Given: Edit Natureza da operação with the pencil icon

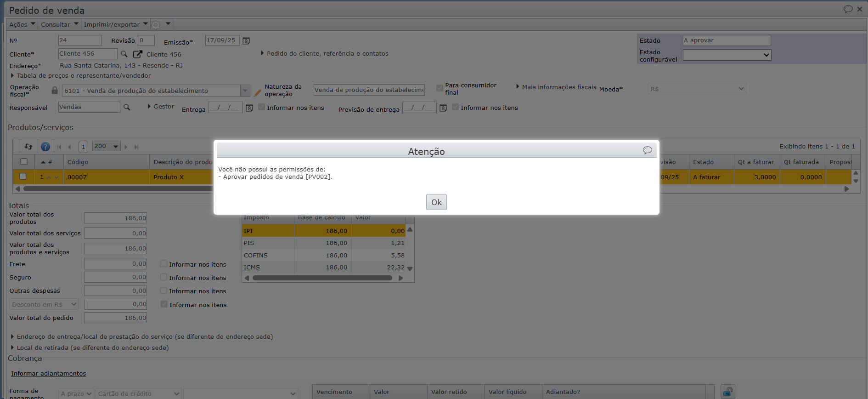Looking at the screenshot, I should [x=257, y=92].
